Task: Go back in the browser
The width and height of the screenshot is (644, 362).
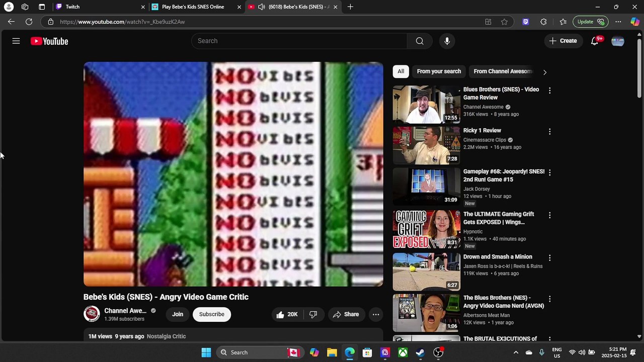Action: pyautogui.click(x=11, y=22)
